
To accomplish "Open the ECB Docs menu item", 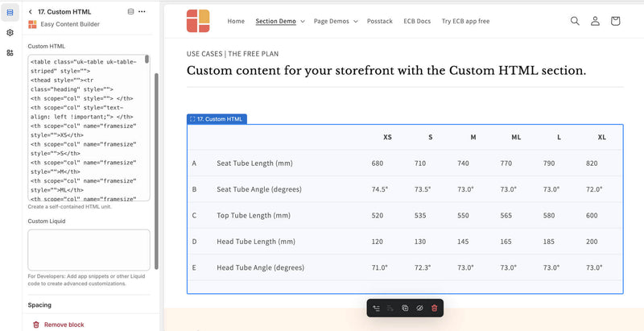I will pyautogui.click(x=417, y=21).
